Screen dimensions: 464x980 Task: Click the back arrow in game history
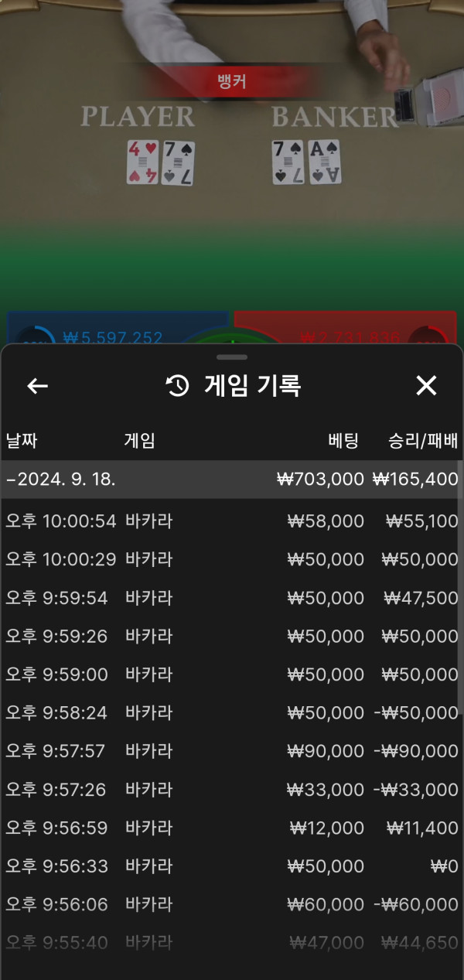pyautogui.click(x=37, y=386)
